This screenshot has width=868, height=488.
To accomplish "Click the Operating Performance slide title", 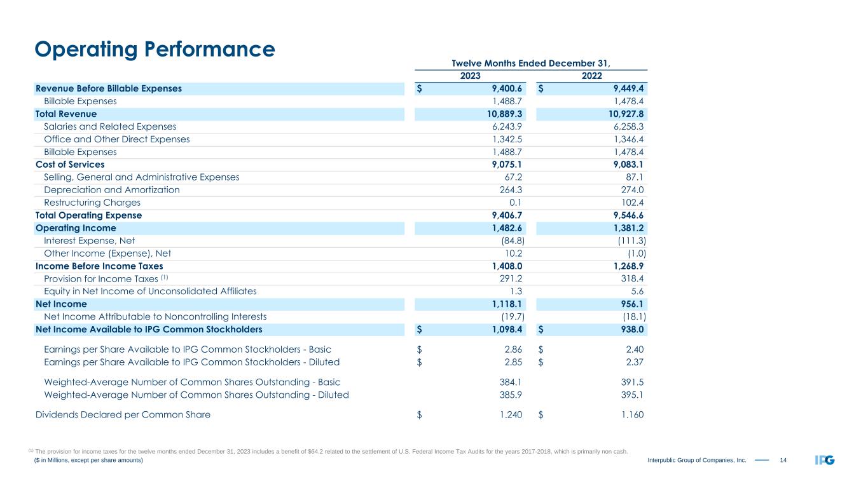I will tap(155, 49).
